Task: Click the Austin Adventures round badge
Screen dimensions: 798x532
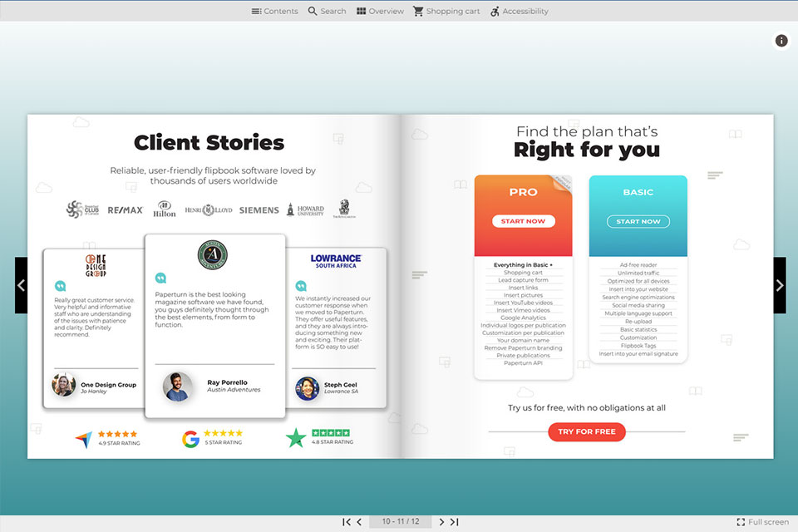Action: pyautogui.click(x=213, y=254)
